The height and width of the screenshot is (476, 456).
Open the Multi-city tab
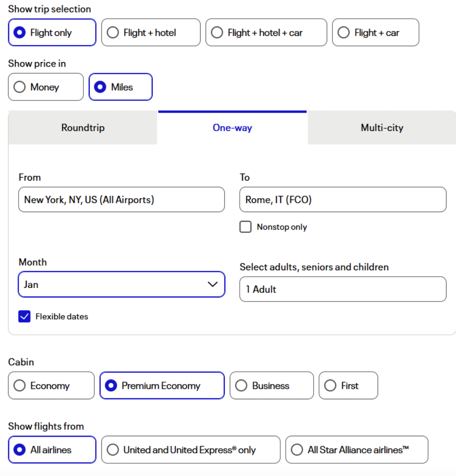tap(382, 128)
